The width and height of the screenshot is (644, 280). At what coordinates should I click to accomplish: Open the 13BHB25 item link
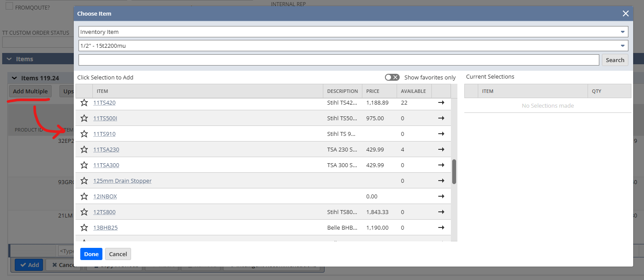pyautogui.click(x=105, y=227)
